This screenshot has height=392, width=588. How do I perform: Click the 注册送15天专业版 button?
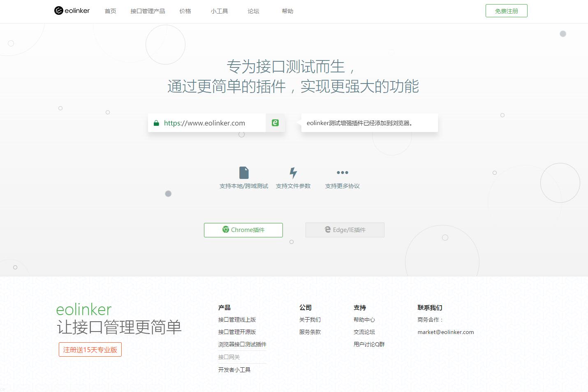coord(90,350)
